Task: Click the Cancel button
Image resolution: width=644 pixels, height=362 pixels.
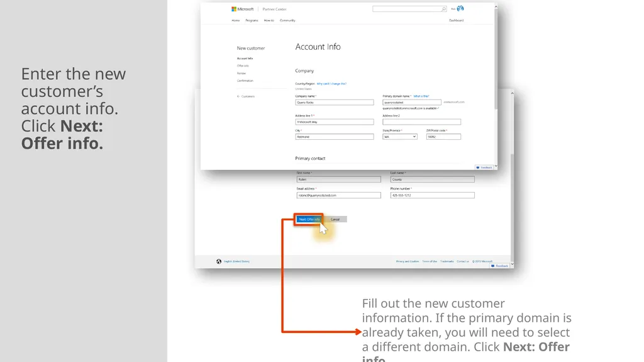Action: 335,219
